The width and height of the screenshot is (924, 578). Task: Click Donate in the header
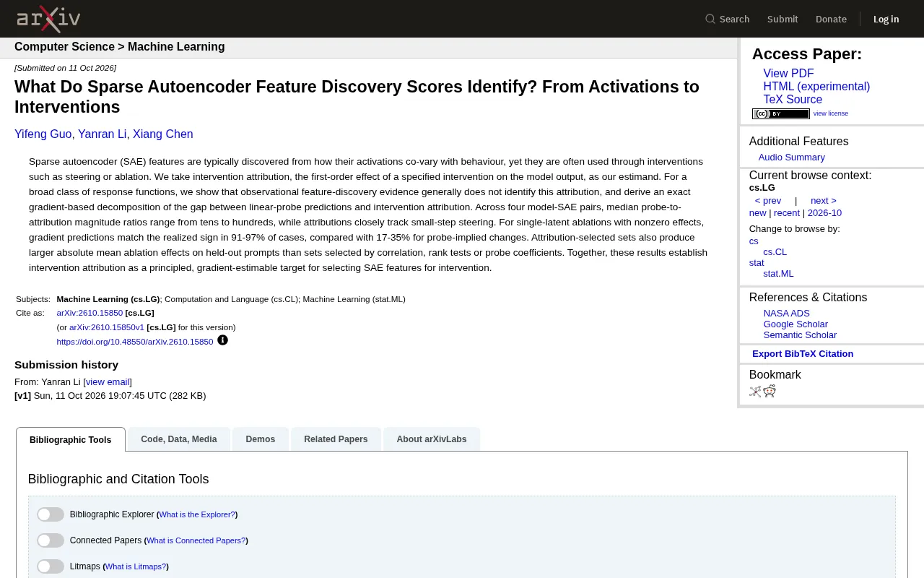tap(831, 19)
